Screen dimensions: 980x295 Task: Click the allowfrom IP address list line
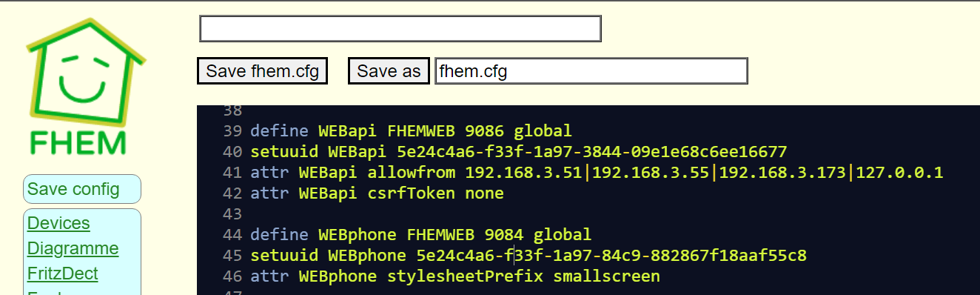[597, 173]
